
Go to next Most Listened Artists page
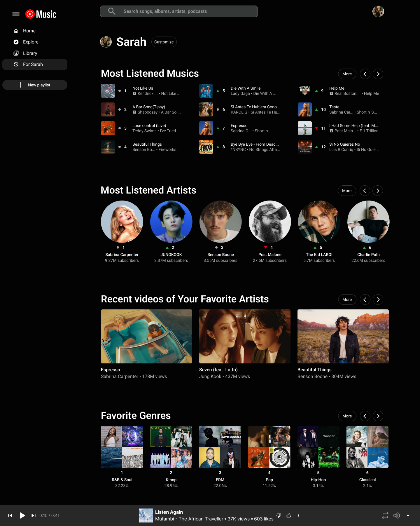(x=378, y=191)
